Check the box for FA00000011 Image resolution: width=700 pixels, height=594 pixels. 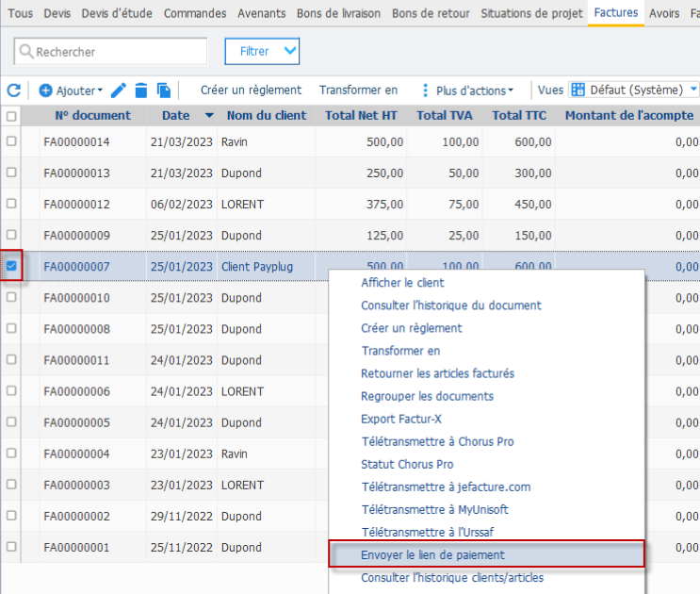tap(11, 359)
